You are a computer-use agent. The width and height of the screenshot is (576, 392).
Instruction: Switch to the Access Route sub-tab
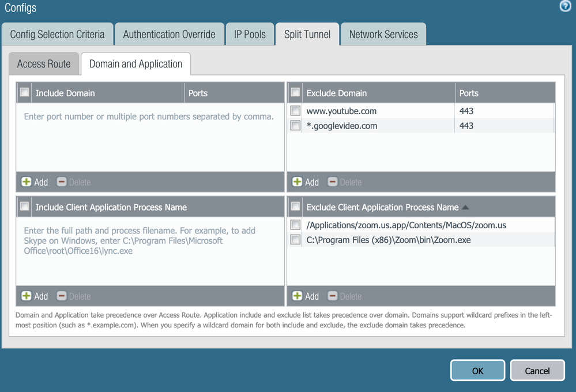44,63
